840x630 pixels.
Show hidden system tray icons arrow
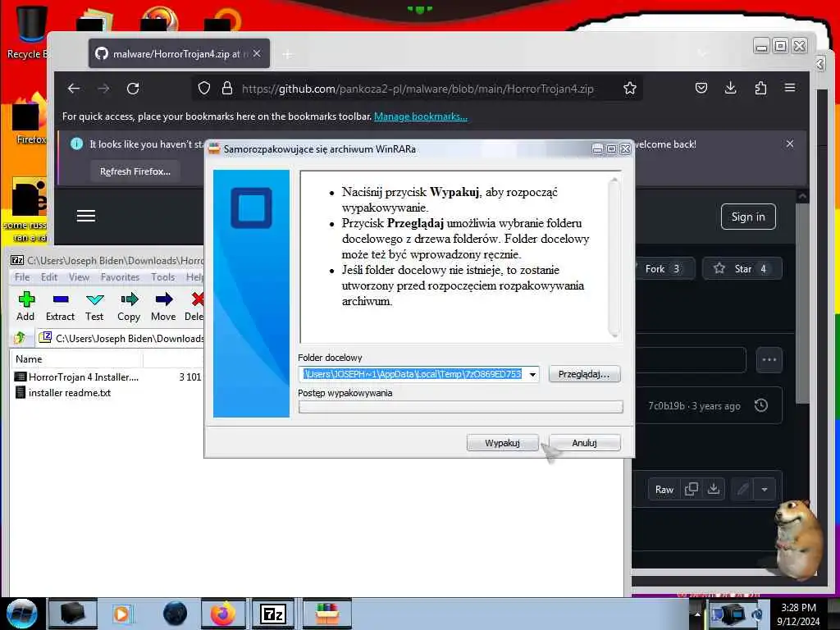(697, 614)
